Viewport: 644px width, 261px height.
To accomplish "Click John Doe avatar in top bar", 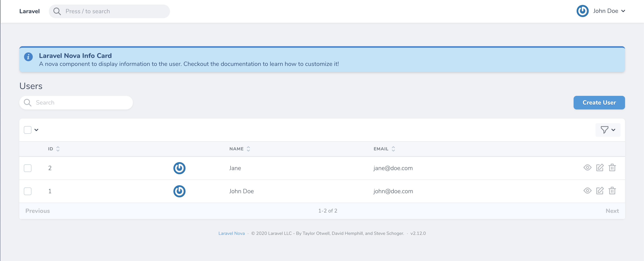I will coord(582,11).
